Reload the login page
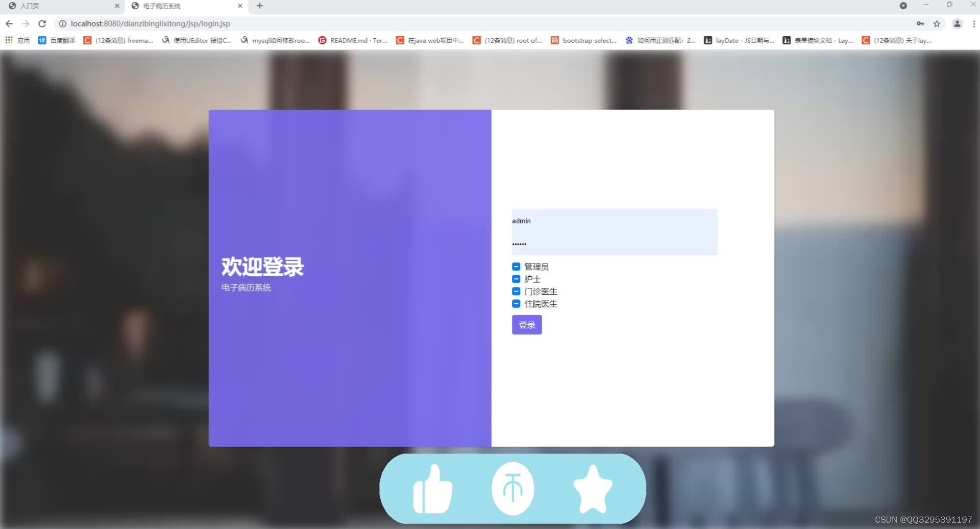 tap(42, 24)
